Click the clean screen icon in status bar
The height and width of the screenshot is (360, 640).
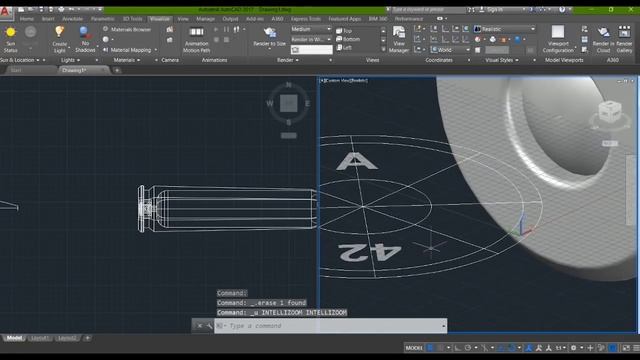tap(626, 348)
